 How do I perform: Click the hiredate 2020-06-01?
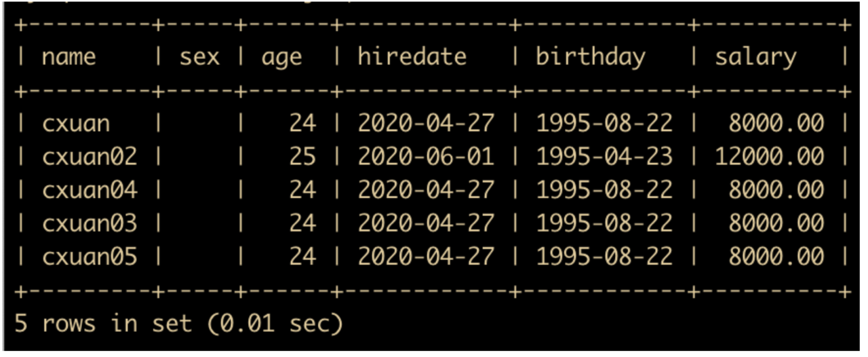point(427,156)
